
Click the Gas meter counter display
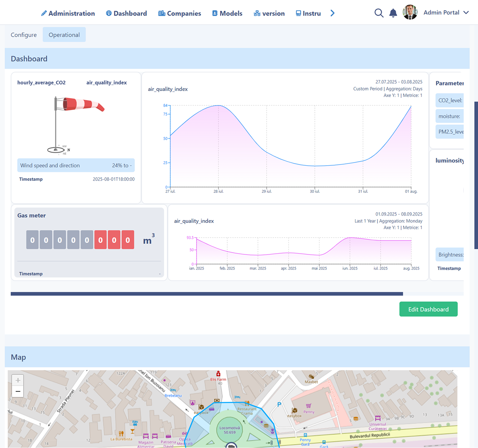(80, 240)
